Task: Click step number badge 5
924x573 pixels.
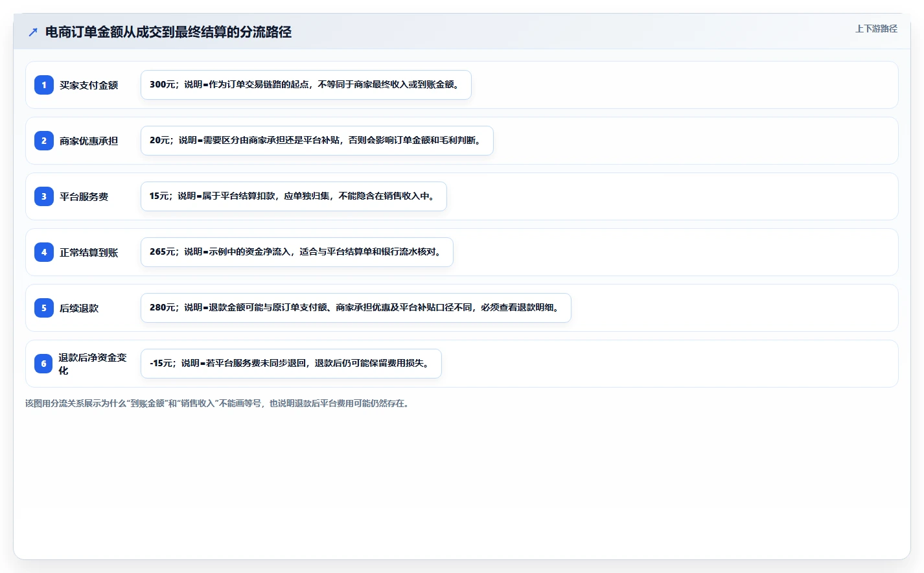Action: pyautogui.click(x=44, y=308)
